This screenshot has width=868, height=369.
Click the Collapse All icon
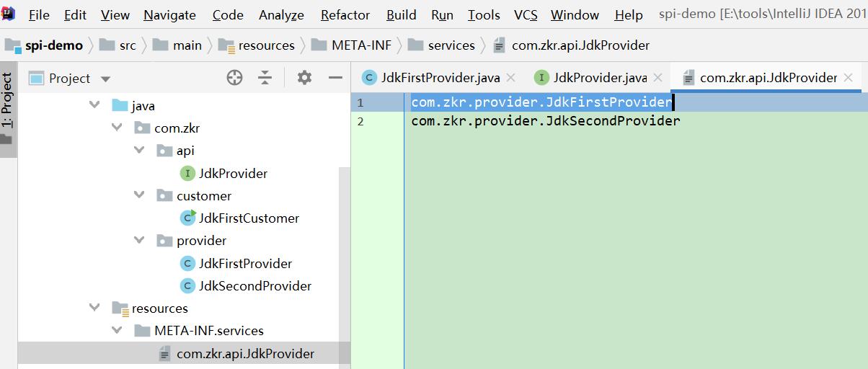pos(265,78)
